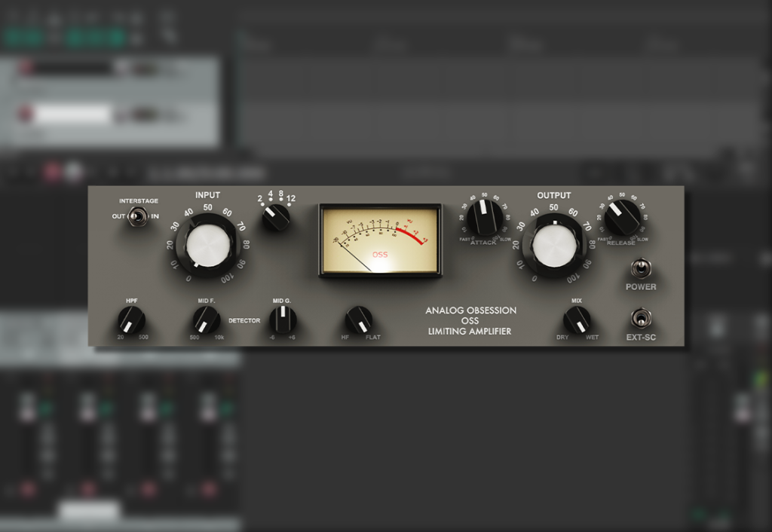
Task: Flip the INTERSTAGE out/in toggle switch
Action: 138,216
